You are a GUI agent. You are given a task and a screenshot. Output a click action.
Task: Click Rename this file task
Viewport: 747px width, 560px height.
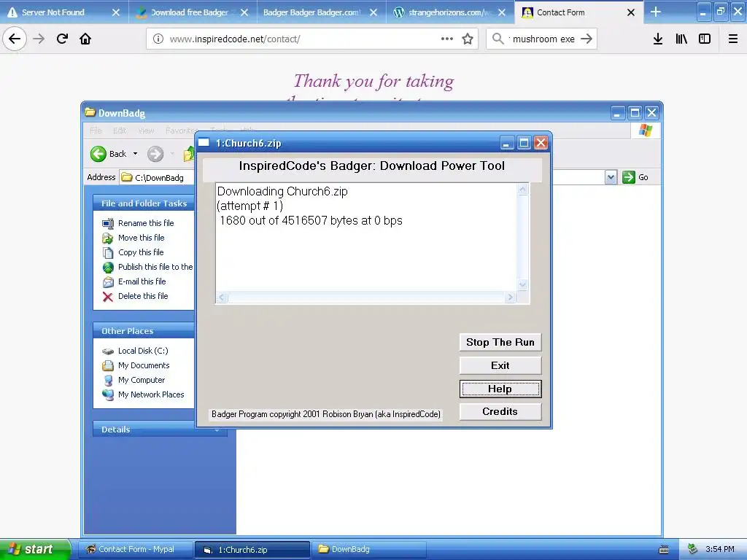(146, 223)
